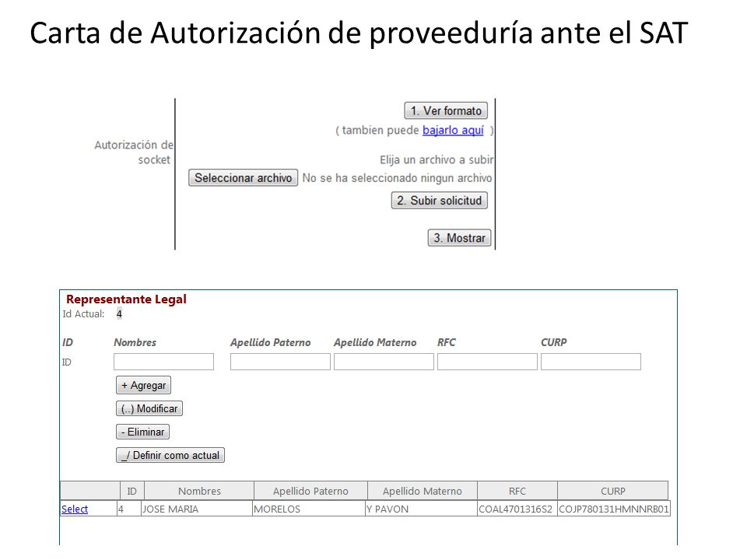Focus the RFC input field
Image resolution: width=747 pixels, height=560 pixels.
487,362
